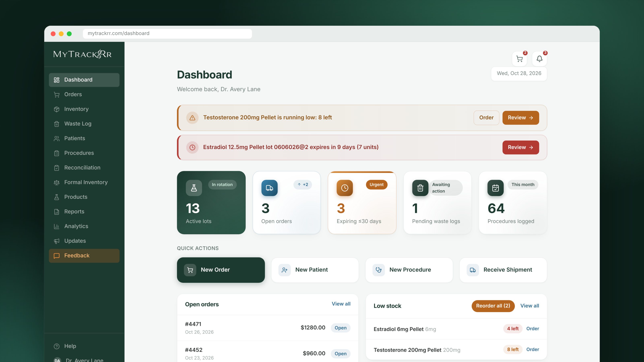Click the clock icon on Expiring card
This screenshot has width=644, height=362.
coord(345,188)
